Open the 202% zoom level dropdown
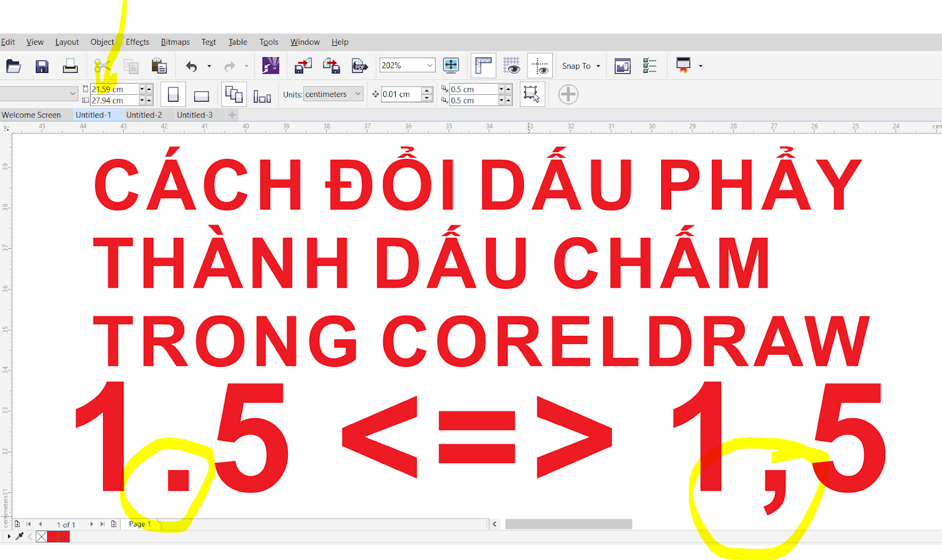The height and width of the screenshot is (560, 942). pos(430,65)
